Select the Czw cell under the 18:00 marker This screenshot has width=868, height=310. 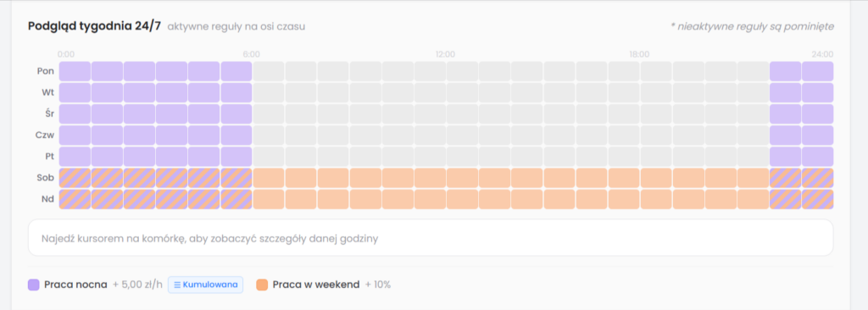click(656, 136)
